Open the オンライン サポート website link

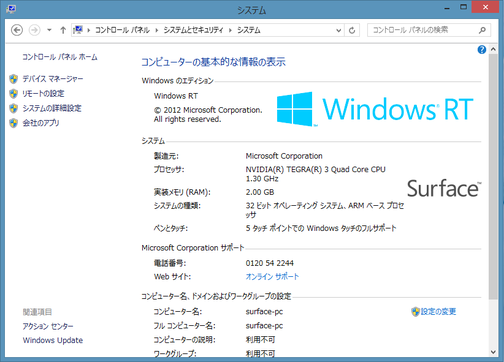[x=272, y=276]
